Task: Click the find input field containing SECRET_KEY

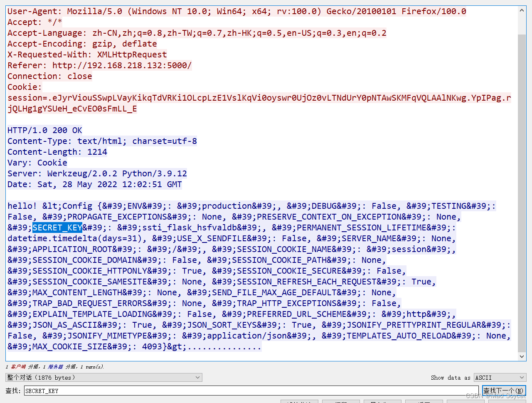Action: tap(251, 391)
